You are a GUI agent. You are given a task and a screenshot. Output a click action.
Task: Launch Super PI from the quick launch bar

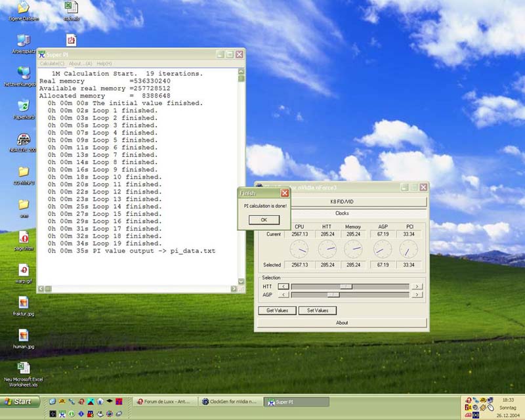[x=62, y=414]
